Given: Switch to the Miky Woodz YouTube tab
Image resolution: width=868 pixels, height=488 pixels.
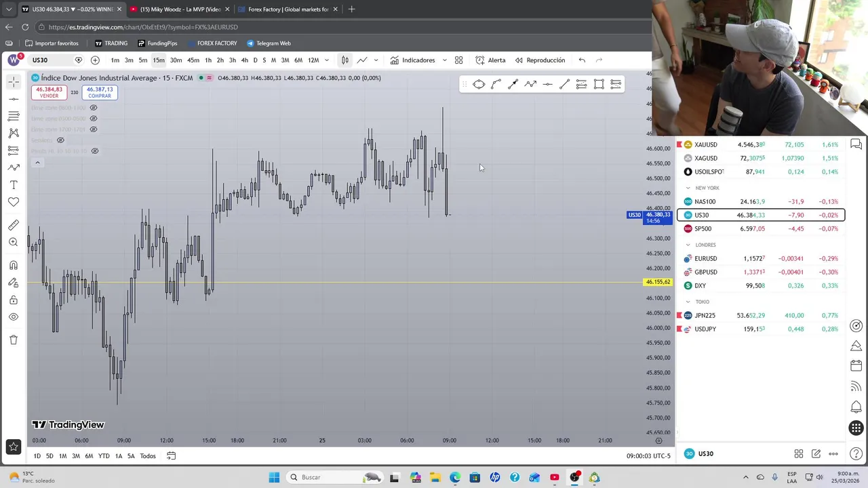Looking at the screenshot, I should (x=180, y=9).
